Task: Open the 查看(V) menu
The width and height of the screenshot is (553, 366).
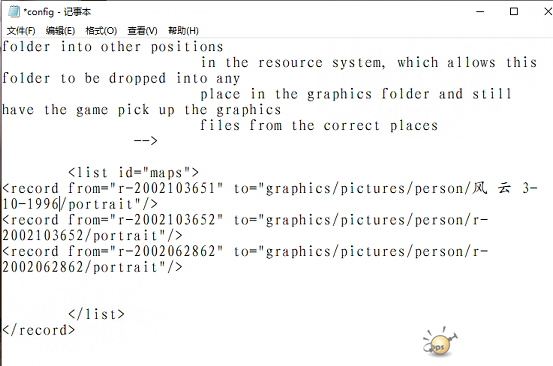Action: [142, 31]
